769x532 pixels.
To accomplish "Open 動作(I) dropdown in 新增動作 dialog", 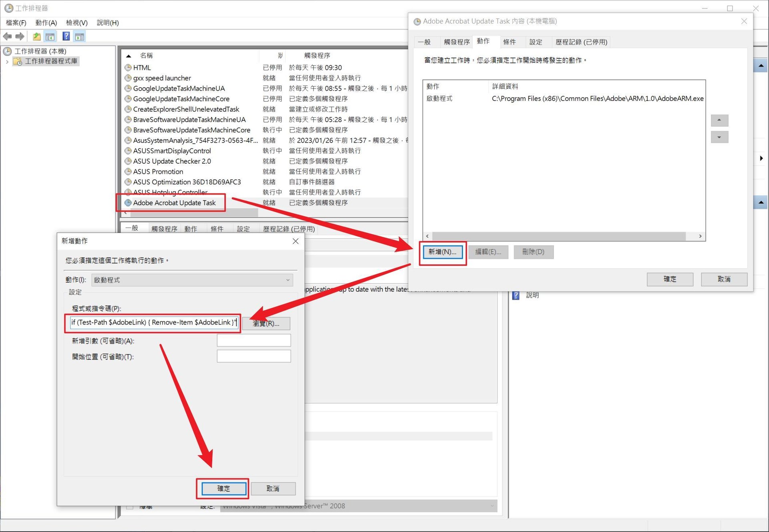I will pos(192,280).
